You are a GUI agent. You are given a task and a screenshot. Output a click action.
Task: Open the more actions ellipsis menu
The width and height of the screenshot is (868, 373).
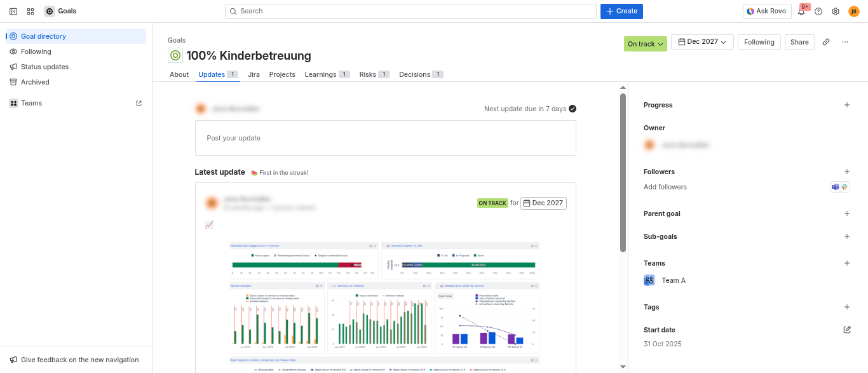pyautogui.click(x=845, y=42)
